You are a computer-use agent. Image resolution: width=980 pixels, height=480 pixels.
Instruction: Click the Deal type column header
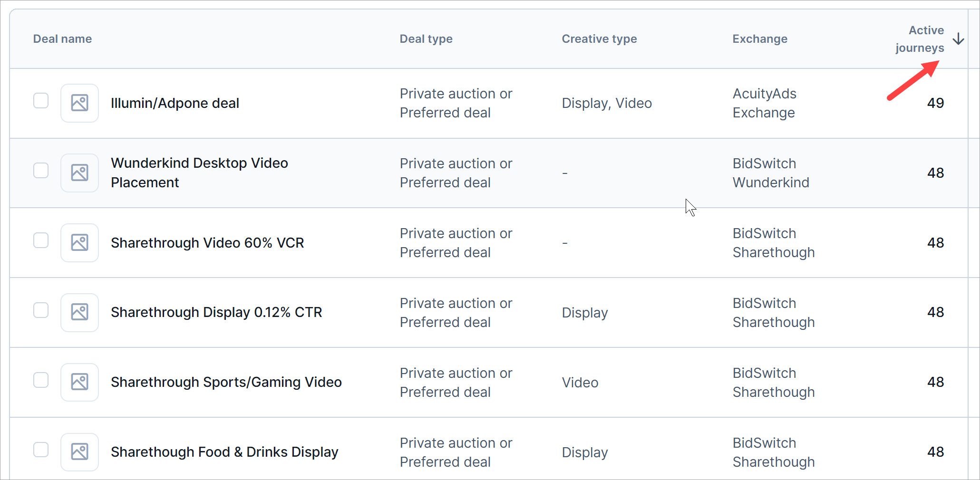click(x=426, y=39)
